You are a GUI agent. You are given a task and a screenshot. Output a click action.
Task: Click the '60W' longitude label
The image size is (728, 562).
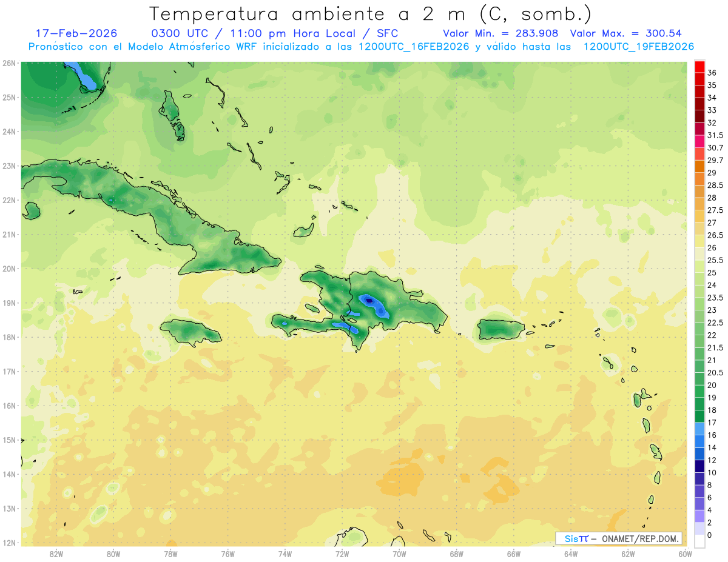click(x=685, y=554)
